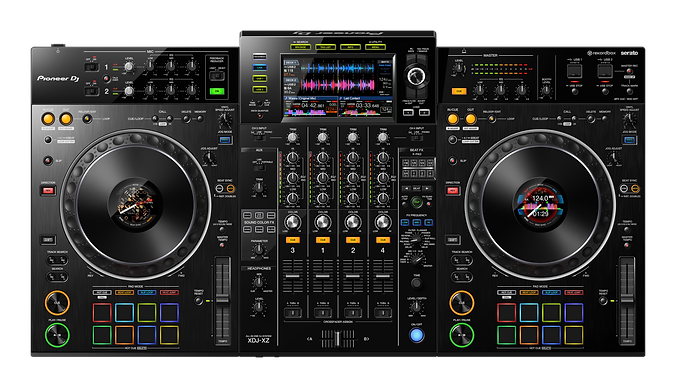Toggle right deck DIRECTION REV button
The width and height of the screenshot is (676, 388).
452,191
